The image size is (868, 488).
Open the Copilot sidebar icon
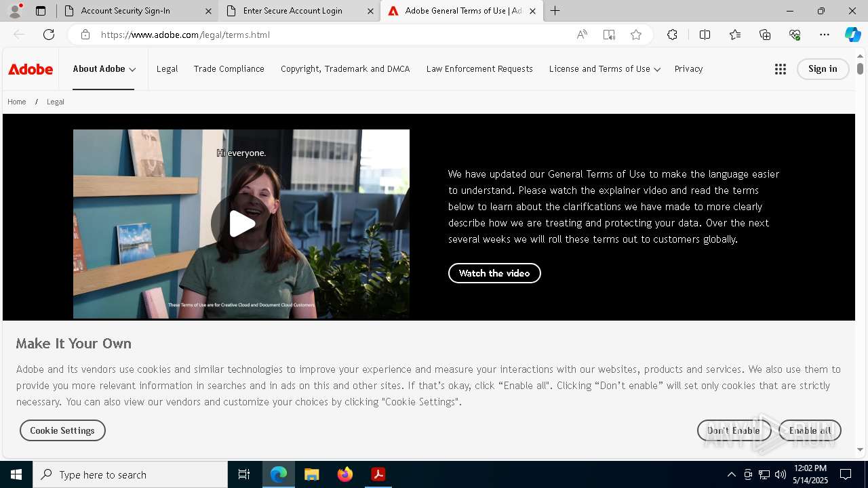click(x=852, y=35)
